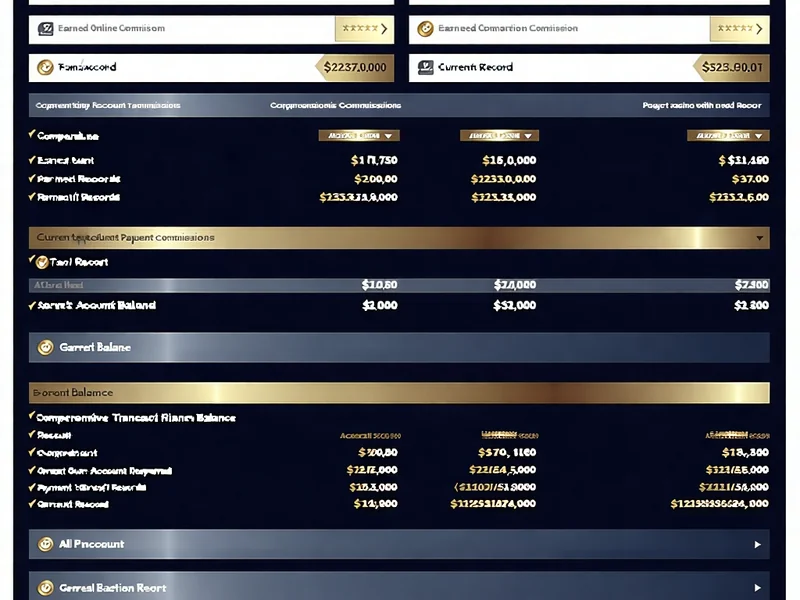
Task: Click the gold Eorent Balamce header bar
Action: (x=400, y=393)
